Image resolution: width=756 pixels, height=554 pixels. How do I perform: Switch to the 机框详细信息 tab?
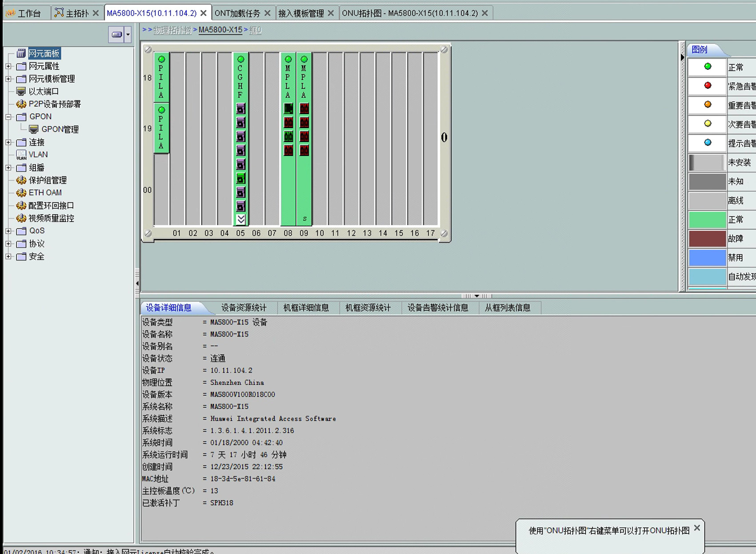tap(306, 308)
